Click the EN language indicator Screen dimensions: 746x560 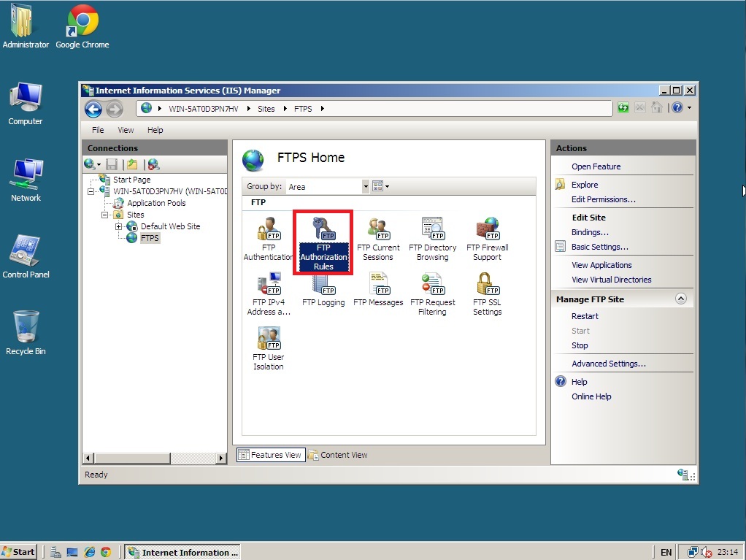(666, 553)
